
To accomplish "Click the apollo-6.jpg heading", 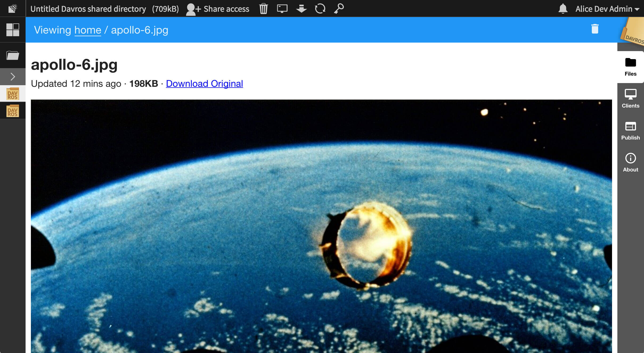I will [x=74, y=64].
